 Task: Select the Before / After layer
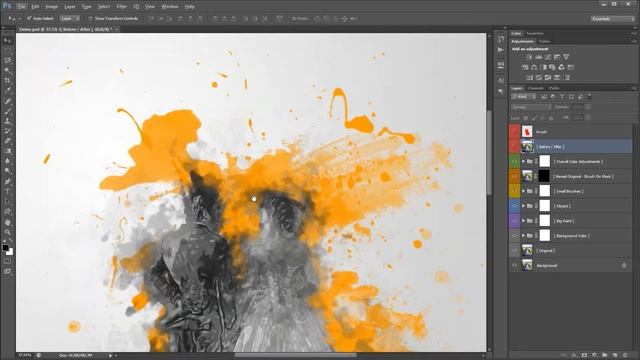click(571, 147)
